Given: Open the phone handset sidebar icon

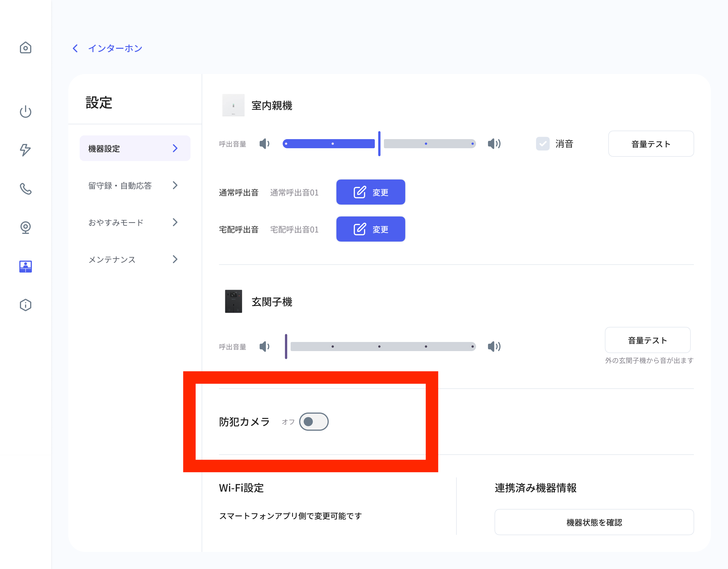Looking at the screenshot, I should pos(26,189).
